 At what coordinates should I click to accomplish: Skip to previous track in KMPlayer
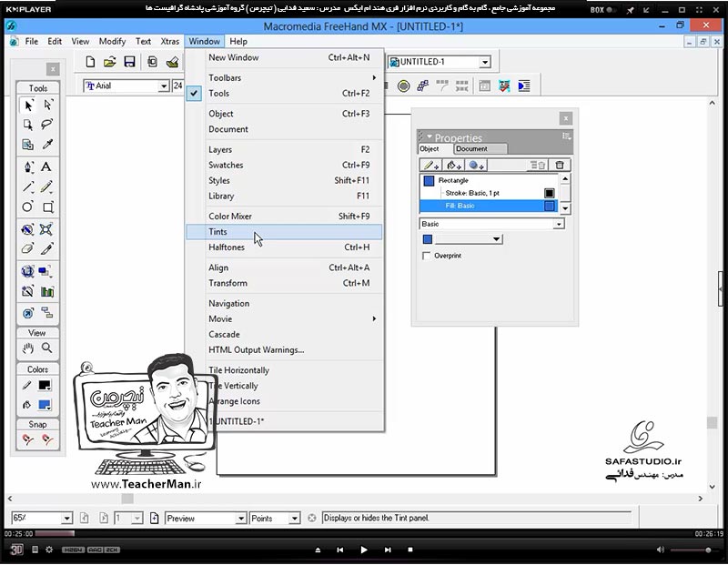pos(339,550)
